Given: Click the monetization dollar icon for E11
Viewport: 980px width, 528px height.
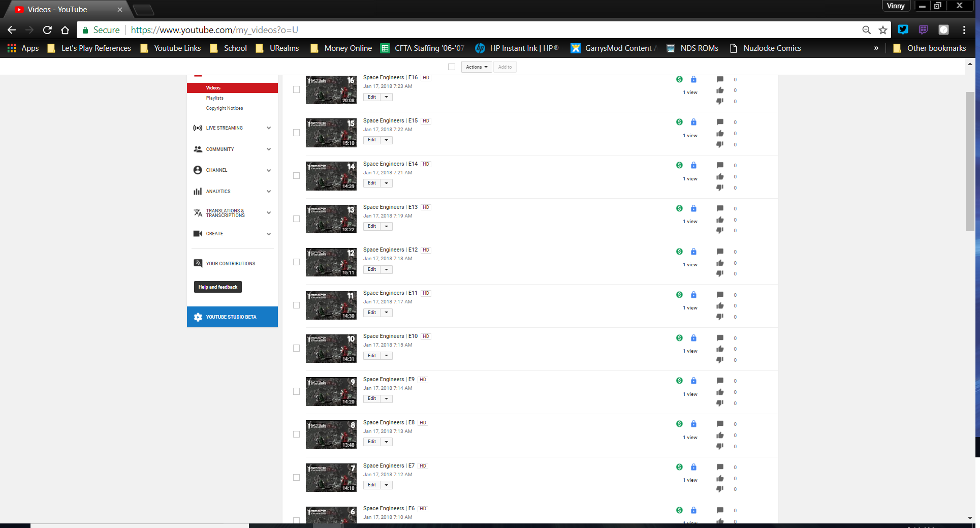Looking at the screenshot, I should (x=679, y=295).
